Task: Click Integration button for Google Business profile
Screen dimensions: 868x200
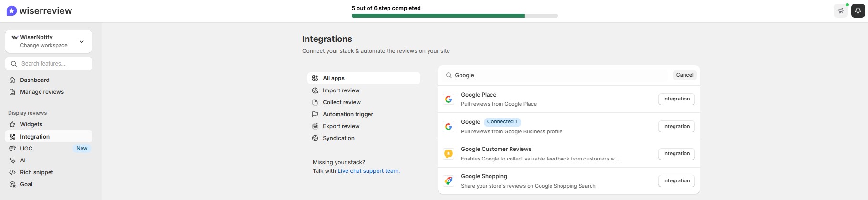Action: (676, 127)
